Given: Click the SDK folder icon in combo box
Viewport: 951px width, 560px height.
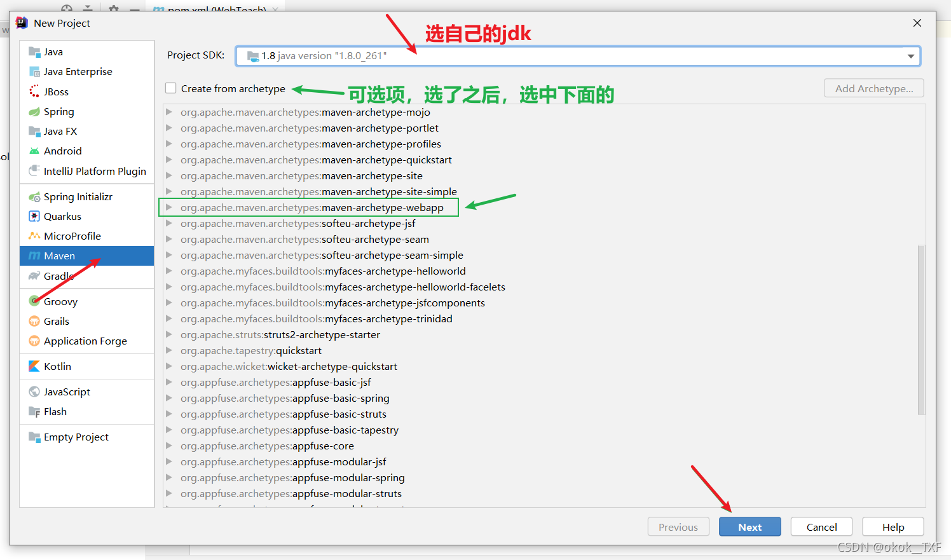Looking at the screenshot, I should tap(253, 56).
